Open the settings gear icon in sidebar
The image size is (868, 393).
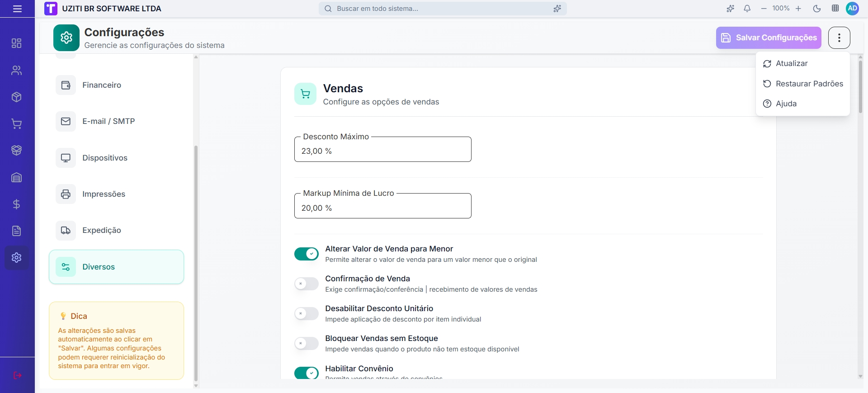click(17, 258)
